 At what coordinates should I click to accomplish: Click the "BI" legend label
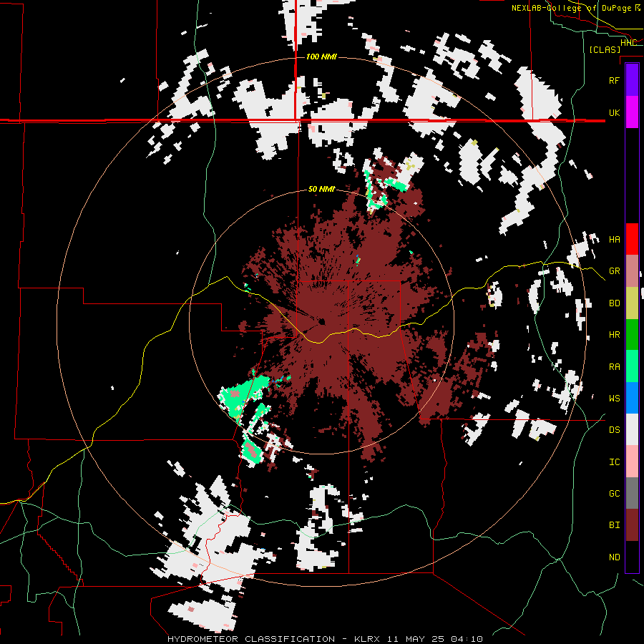click(x=614, y=525)
